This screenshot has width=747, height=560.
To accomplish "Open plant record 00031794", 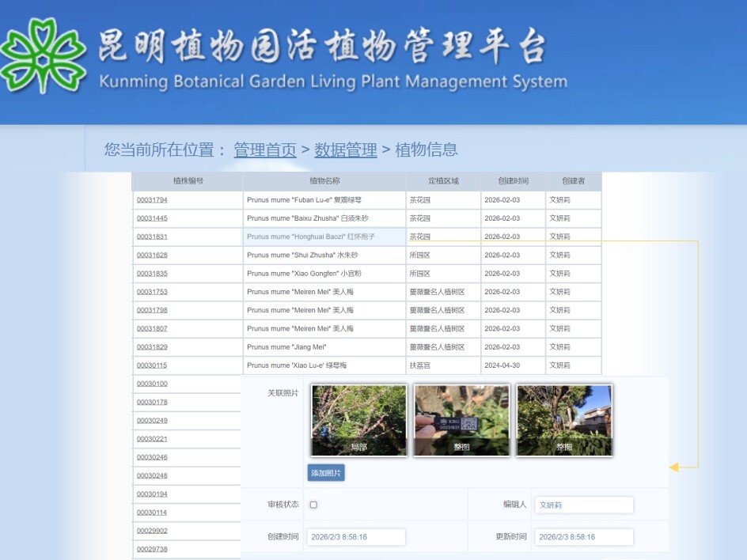I will tap(152, 200).
